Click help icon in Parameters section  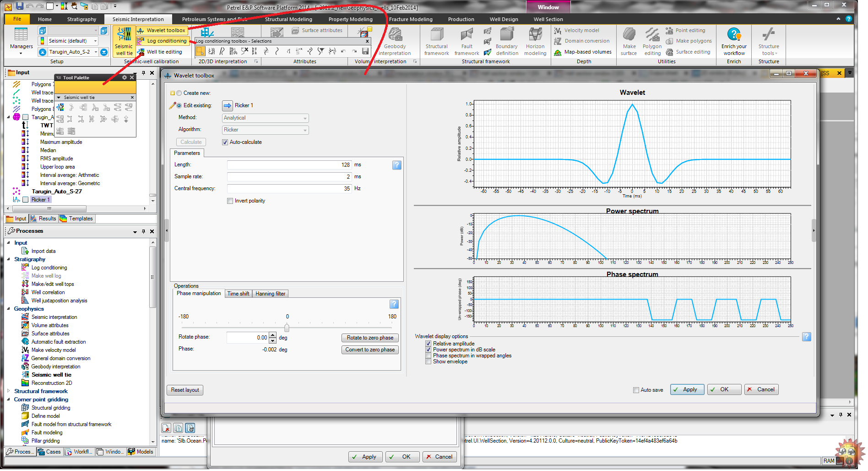(x=397, y=165)
